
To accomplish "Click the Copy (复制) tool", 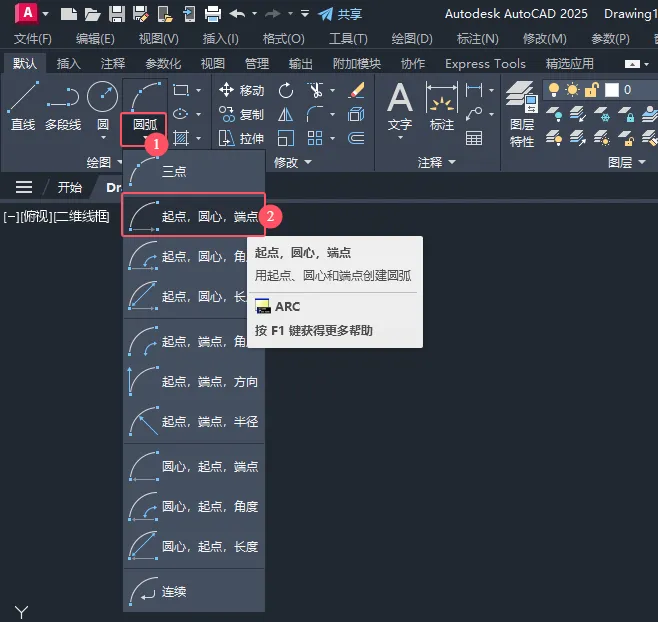I will pos(241,114).
